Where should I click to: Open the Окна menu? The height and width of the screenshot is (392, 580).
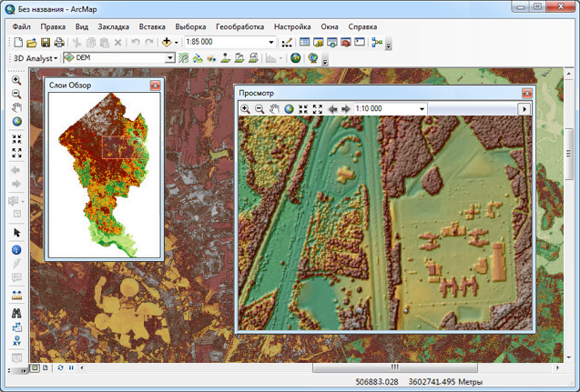pos(330,26)
